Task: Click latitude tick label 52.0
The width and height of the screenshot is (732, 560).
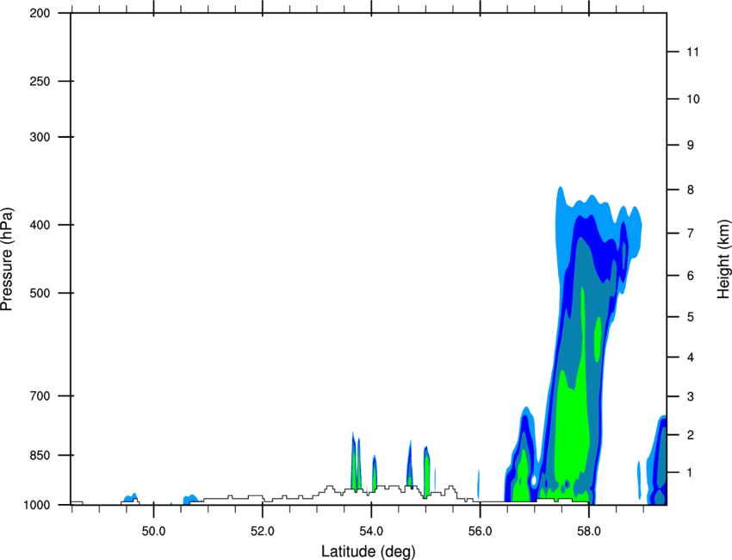Action: (x=263, y=532)
